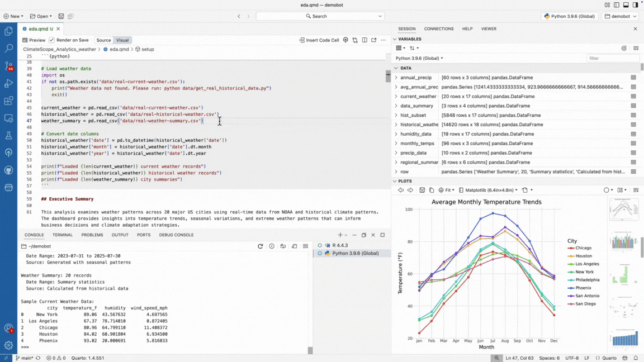The image size is (644, 362).
Task: Show the previous plot using the left arrow
Action: (401, 190)
